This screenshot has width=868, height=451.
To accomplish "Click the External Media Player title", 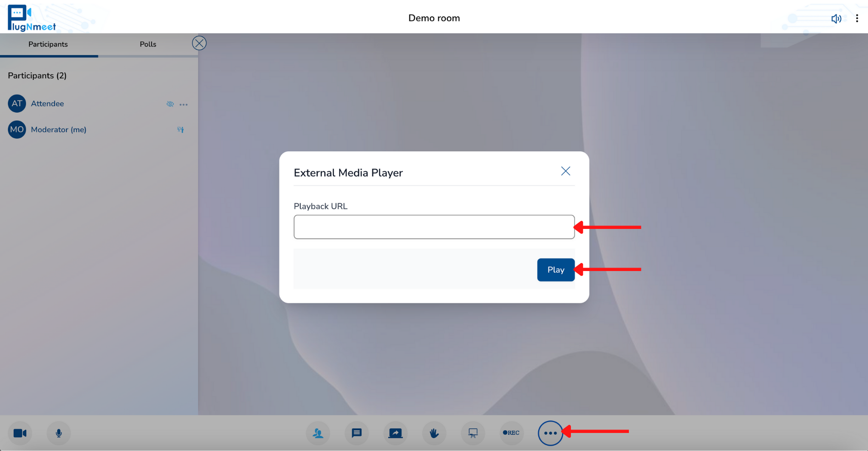I will tap(348, 173).
